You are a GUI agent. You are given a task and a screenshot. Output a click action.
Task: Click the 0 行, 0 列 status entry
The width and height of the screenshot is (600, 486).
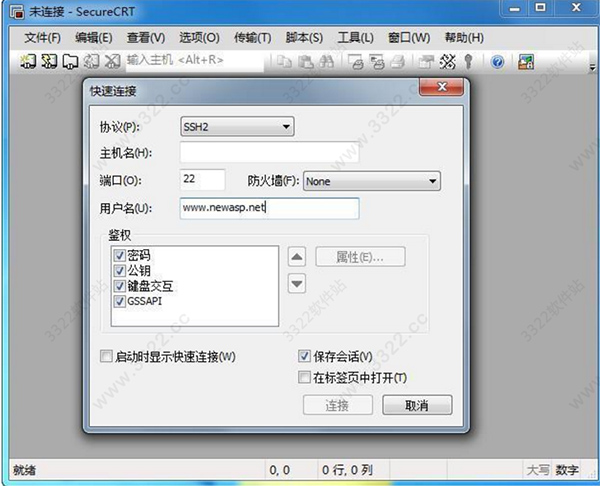(347, 470)
